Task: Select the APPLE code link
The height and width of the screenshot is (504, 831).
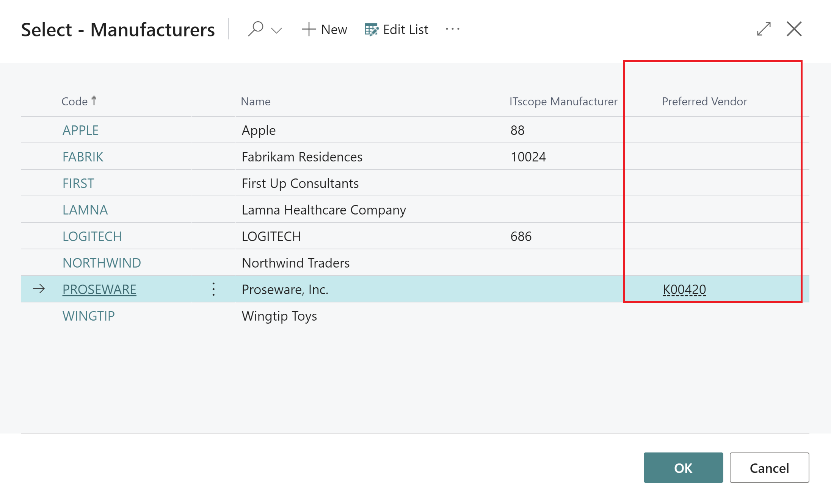Action: 80,130
